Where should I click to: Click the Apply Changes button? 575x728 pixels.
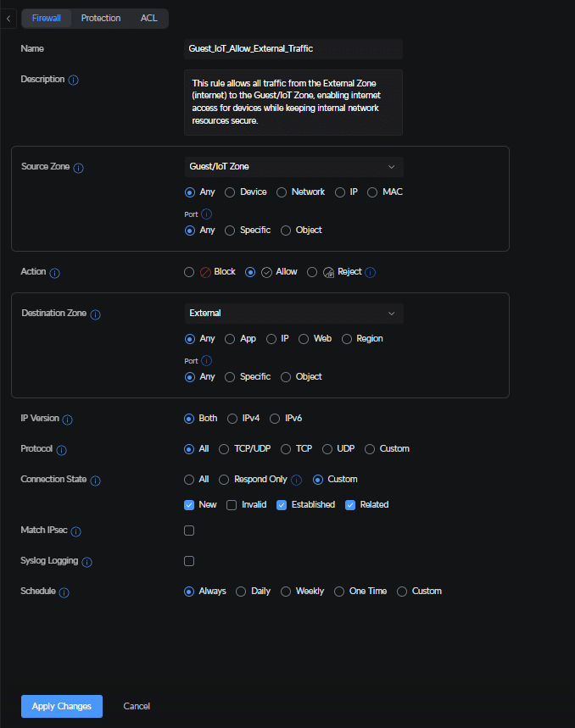(62, 706)
